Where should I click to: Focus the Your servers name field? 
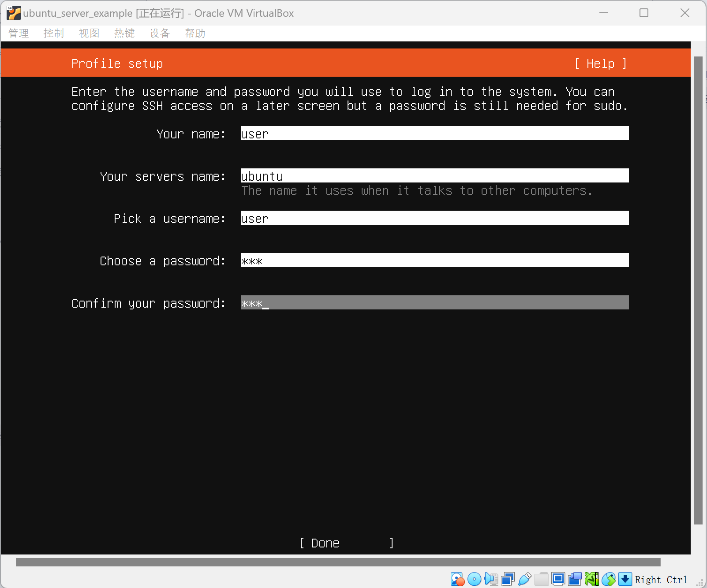tap(434, 176)
